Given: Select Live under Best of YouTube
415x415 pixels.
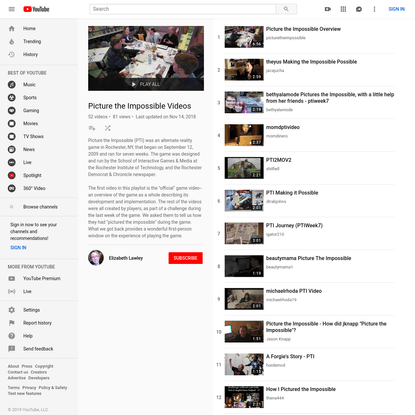Looking at the screenshot, I should pyautogui.click(x=27, y=162).
